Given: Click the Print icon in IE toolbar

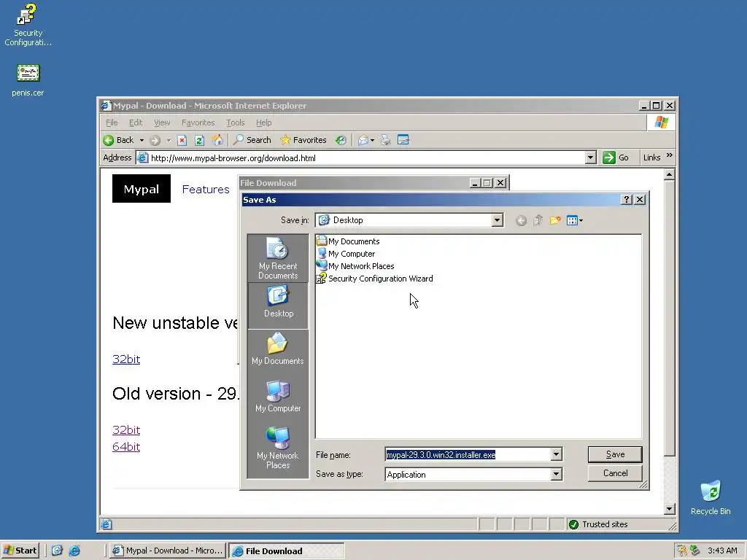Looking at the screenshot, I should click(386, 140).
